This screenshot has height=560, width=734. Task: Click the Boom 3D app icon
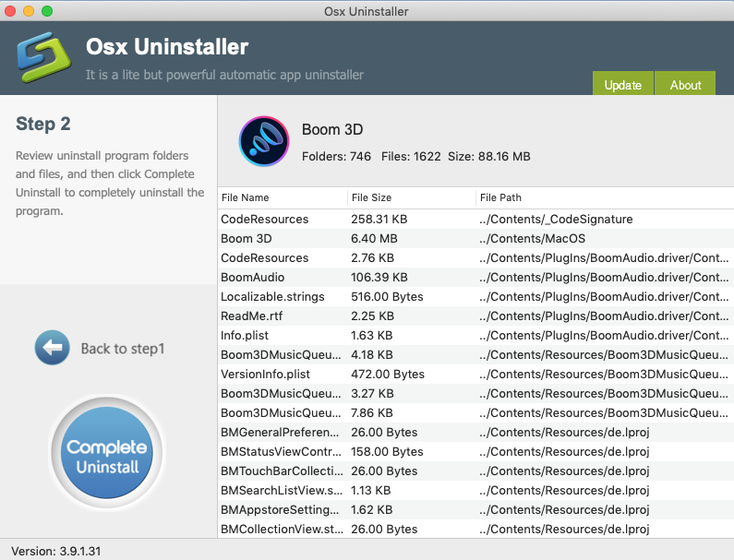point(264,141)
